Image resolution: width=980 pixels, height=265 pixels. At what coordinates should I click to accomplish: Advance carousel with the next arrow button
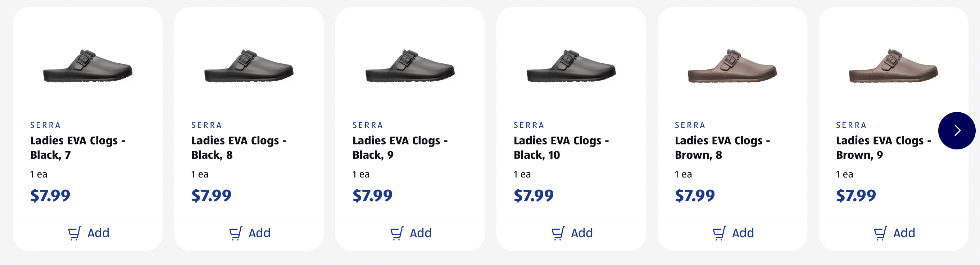point(956,131)
